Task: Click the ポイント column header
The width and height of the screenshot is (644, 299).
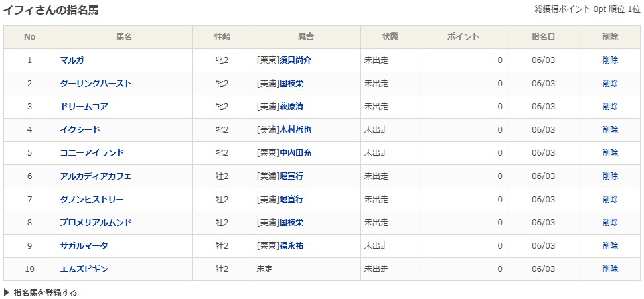Action: point(463,37)
